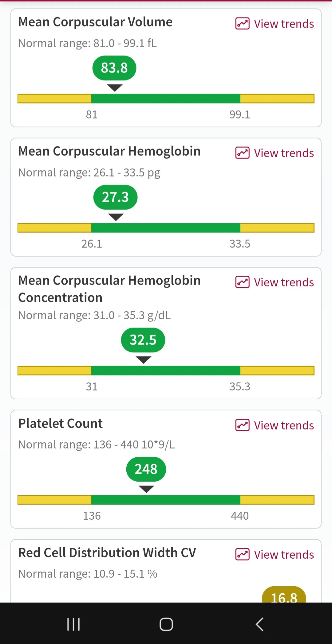332x644 pixels.
Task: Tap the Android back arrow
Action: pos(260,624)
